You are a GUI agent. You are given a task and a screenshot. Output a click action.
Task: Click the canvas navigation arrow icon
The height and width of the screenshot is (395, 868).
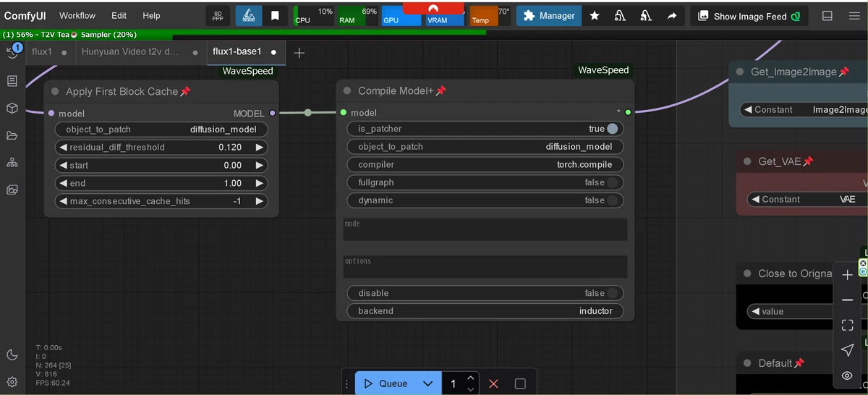848,350
